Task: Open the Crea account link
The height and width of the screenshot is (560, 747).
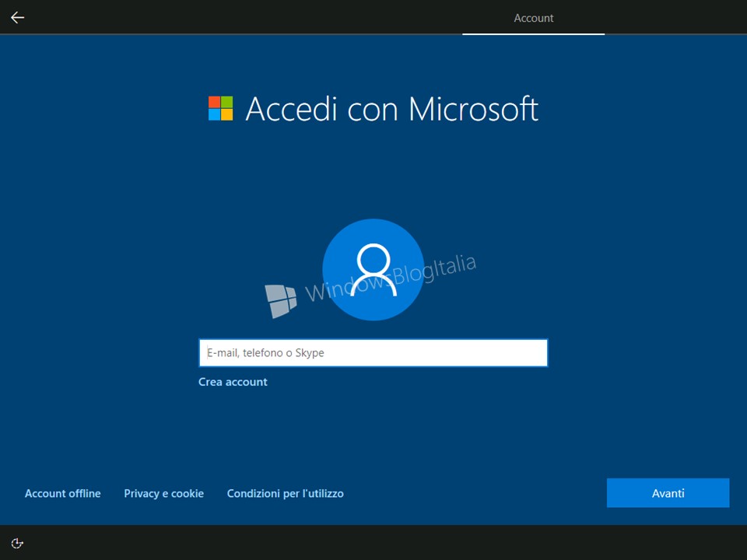Action: click(x=233, y=382)
